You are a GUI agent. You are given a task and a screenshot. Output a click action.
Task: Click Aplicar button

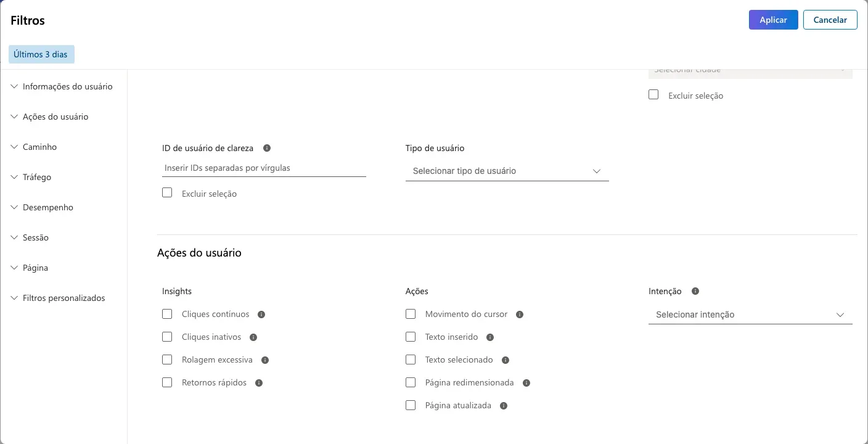(x=773, y=20)
